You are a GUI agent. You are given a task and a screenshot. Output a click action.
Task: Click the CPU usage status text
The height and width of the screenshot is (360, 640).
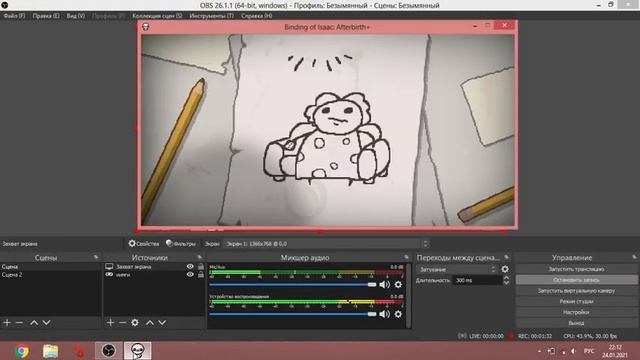point(590,336)
